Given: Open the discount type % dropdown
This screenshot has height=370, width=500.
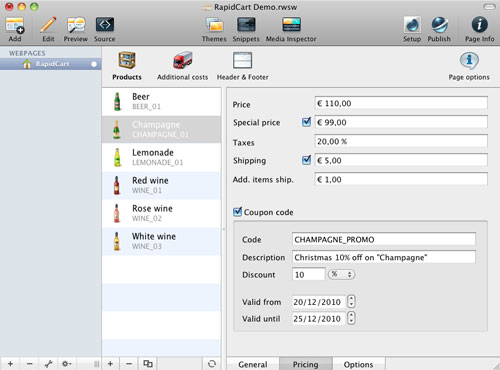Looking at the screenshot, I should [x=341, y=274].
